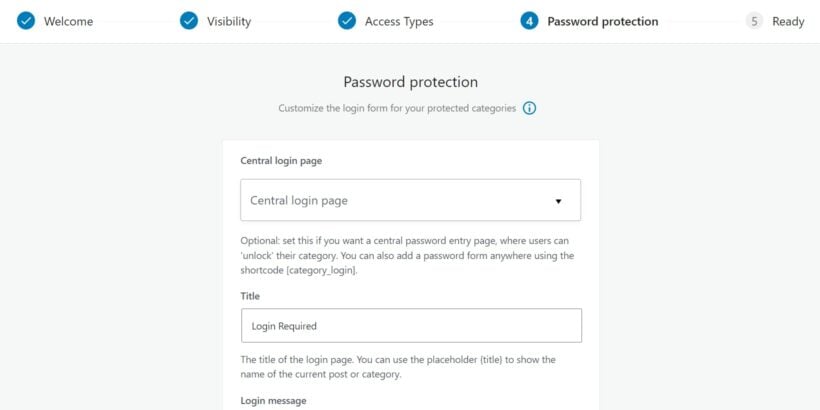
Task: Select the Password protection step label
Action: (x=603, y=21)
